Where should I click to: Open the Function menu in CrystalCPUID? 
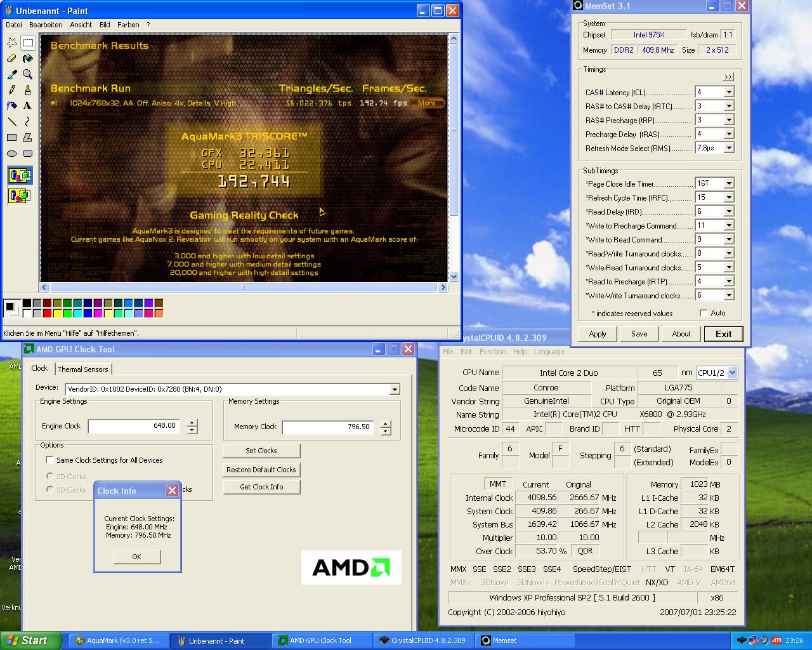point(492,352)
